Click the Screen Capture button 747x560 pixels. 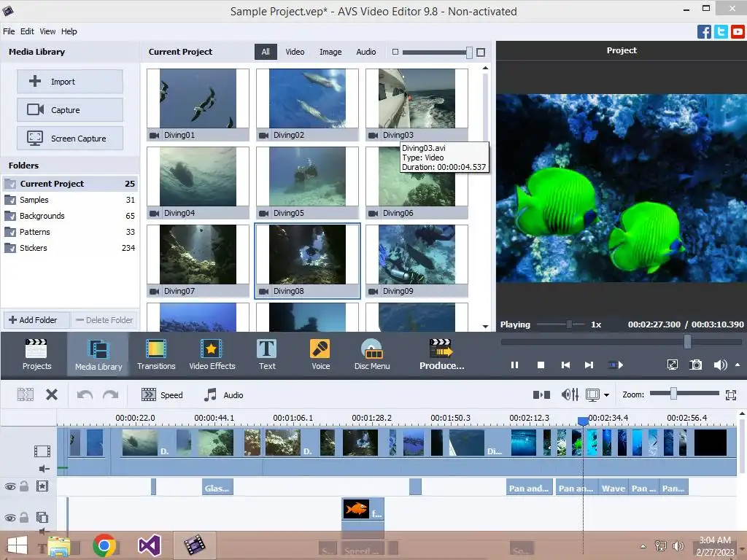70,139
